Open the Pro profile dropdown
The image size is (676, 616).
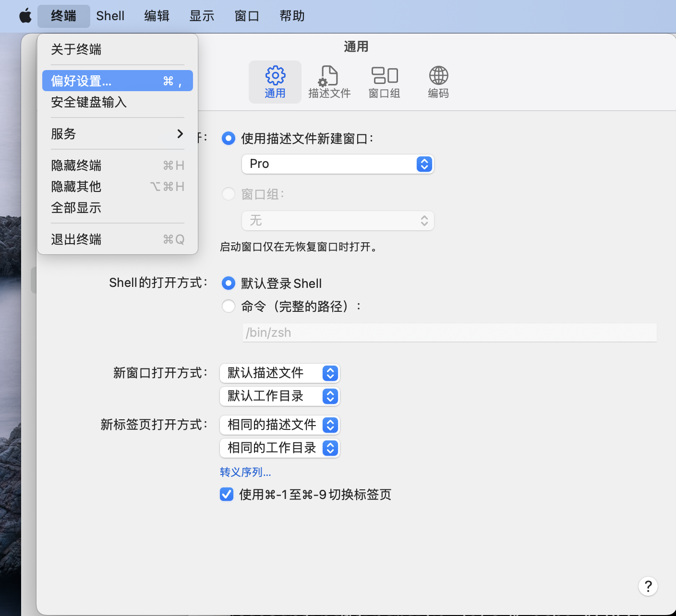(338, 164)
